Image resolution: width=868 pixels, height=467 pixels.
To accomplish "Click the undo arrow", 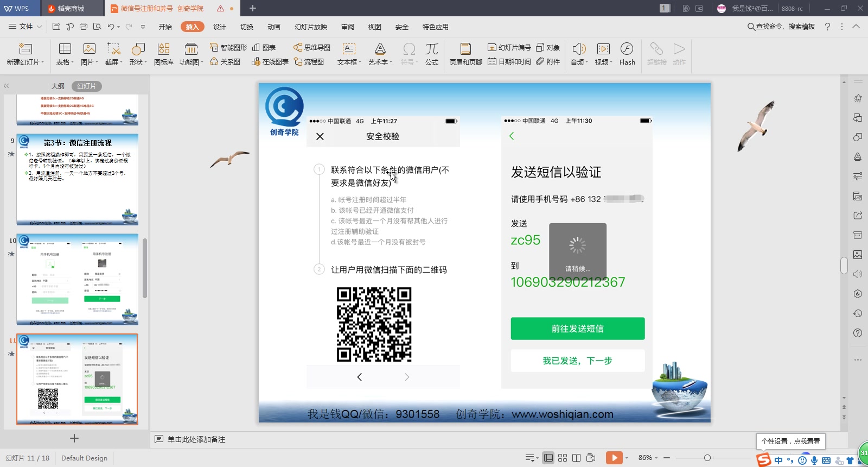I will pos(111,27).
